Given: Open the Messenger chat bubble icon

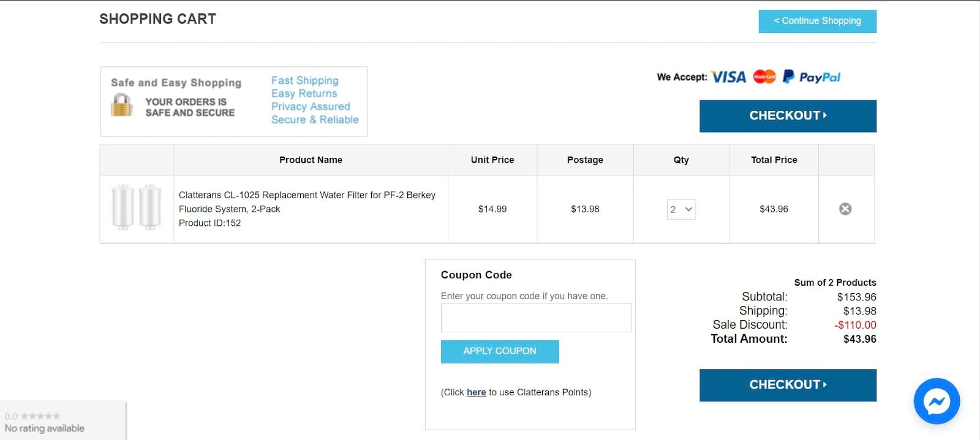Looking at the screenshot, I should coord(937,401).
